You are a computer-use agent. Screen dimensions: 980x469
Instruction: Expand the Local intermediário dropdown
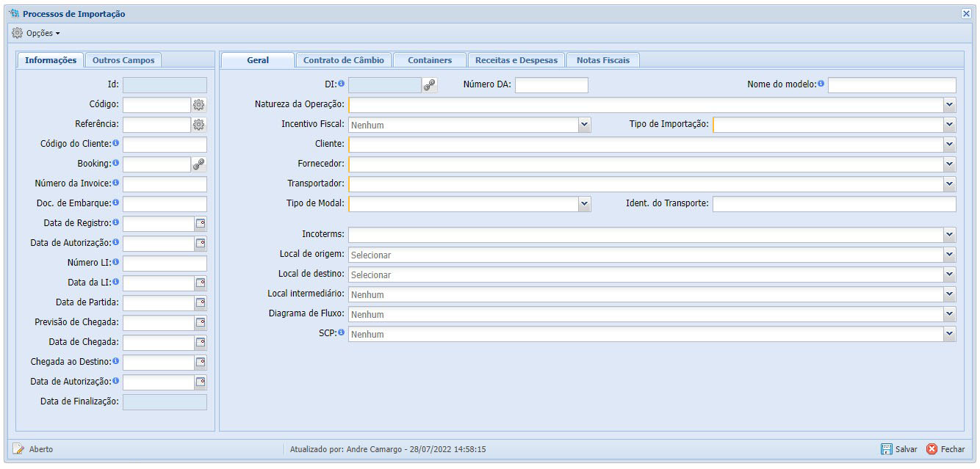[x=950, y=294]
